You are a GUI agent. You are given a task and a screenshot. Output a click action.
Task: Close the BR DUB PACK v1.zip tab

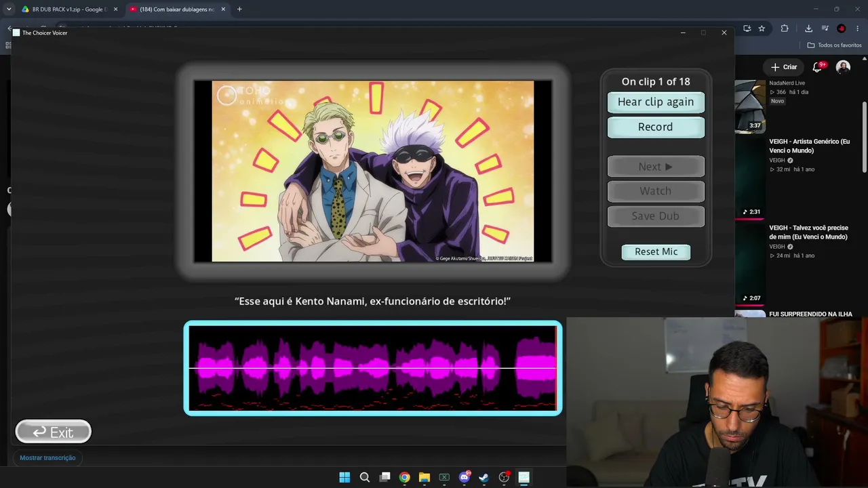115,9
